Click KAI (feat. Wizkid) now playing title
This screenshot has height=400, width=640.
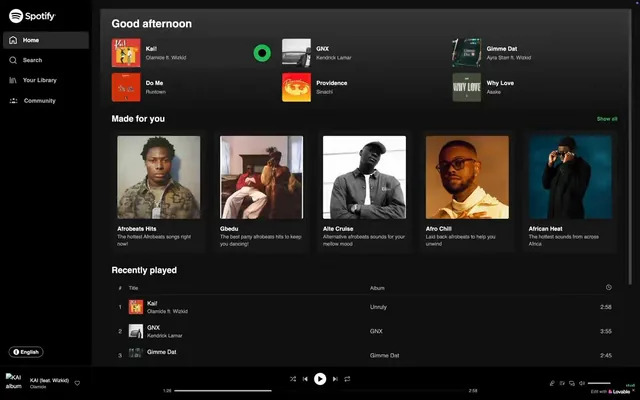tap(49, 380)
